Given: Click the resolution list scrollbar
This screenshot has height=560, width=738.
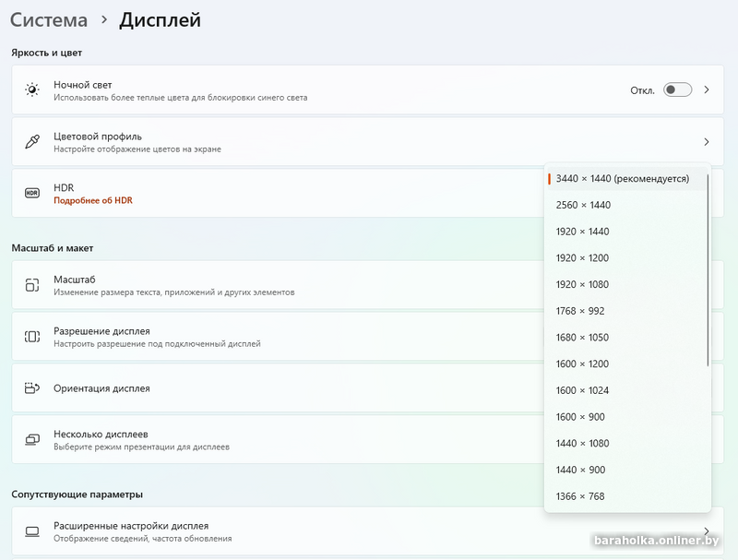Looking at the screenshot, I should (x=708, y=268).
